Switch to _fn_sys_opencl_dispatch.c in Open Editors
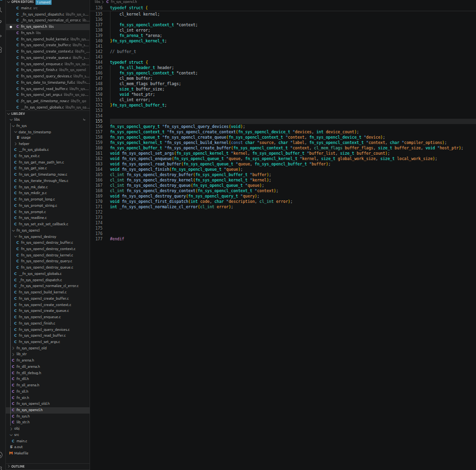 click(42, 14)
